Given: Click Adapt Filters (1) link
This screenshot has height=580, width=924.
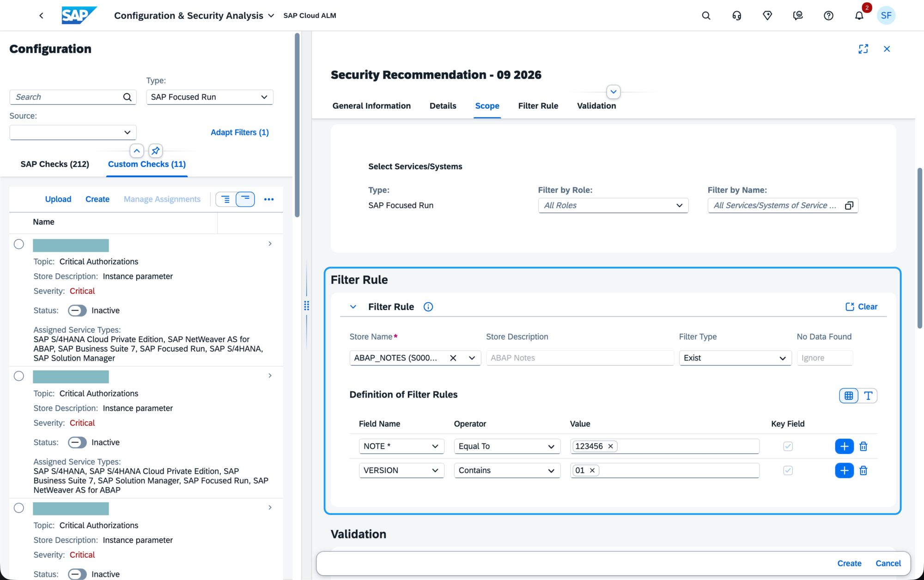Looking at the screenshot, I should click(239, 133).
